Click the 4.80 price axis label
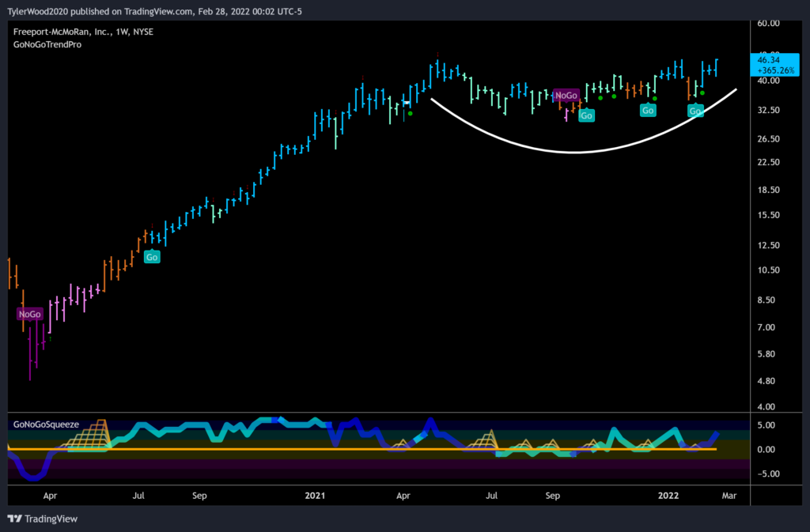This screenshot has width=810, height=532. click(x=766, y=381)
